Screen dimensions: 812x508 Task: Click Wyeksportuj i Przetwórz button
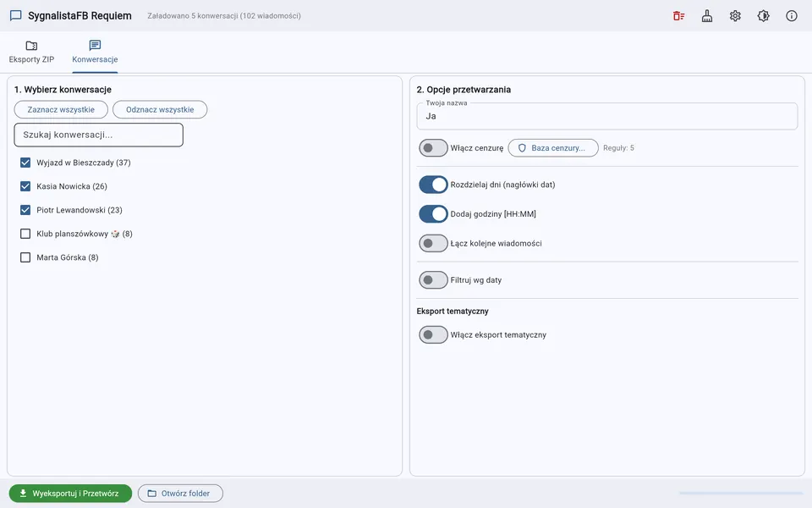click(x=70, y=494)
